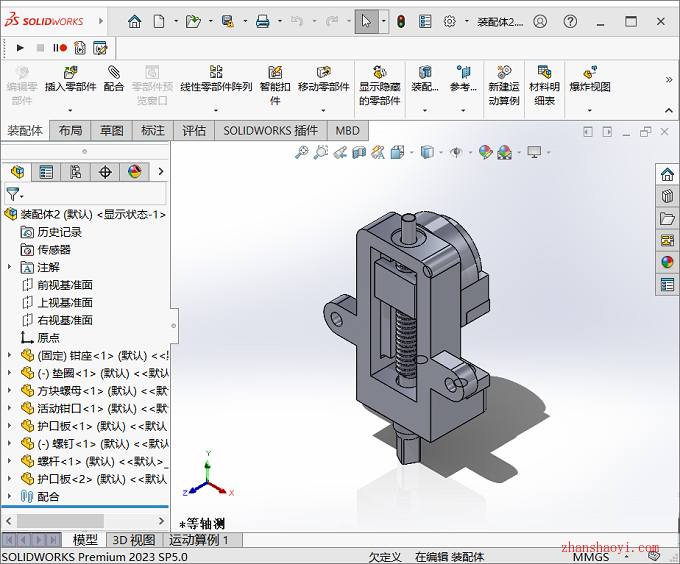This screenshot has width=680, height=564.
Task: Expand the 注解 tree node
Action: [x=9, y=267]
